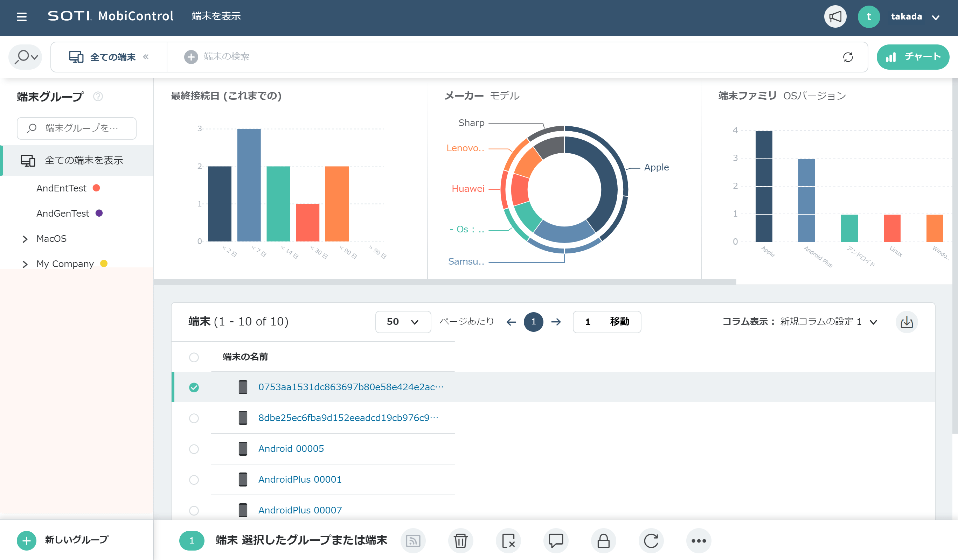
Task: Click the lock device icon
Action: click(x=603, y=541)
